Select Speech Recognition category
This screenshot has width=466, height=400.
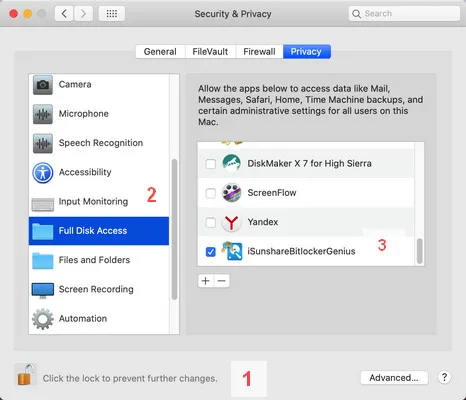tap(99, 143)
